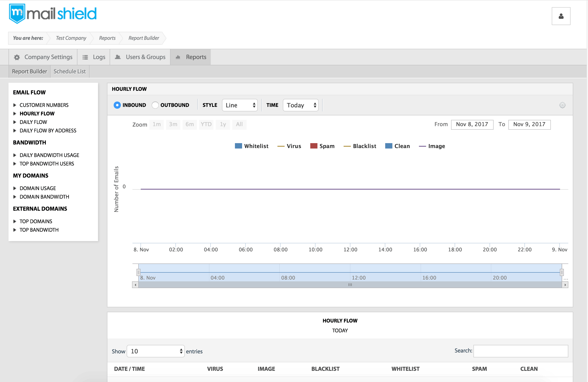Click the right navigator range handle
588x382 pixels.
[x=562, y=272]
